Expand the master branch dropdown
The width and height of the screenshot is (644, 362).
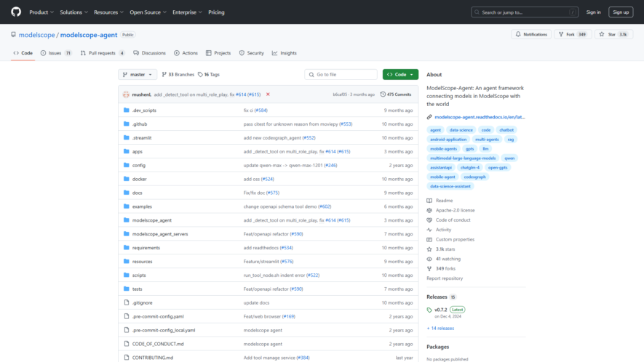tap(138, 75)
